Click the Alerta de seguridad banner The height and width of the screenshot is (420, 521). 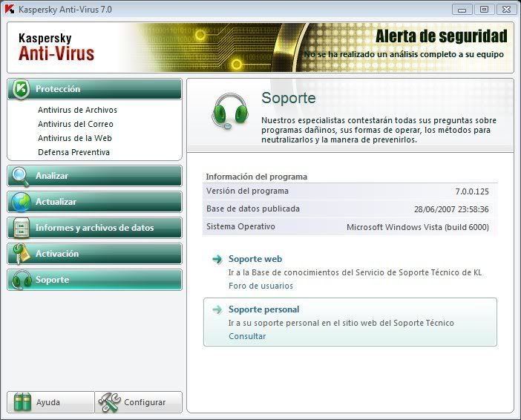[x=441, y=37]
